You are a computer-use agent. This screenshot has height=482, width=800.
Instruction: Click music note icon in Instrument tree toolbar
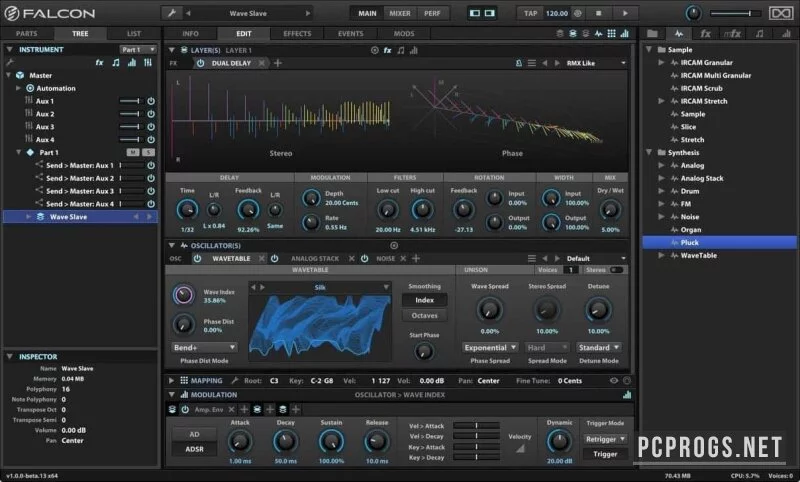click(116, 62)
